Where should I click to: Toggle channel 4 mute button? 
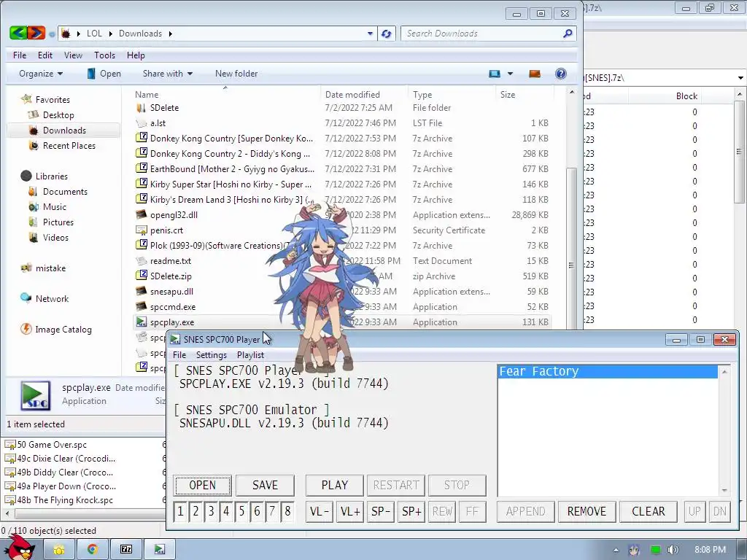(226, 511)
